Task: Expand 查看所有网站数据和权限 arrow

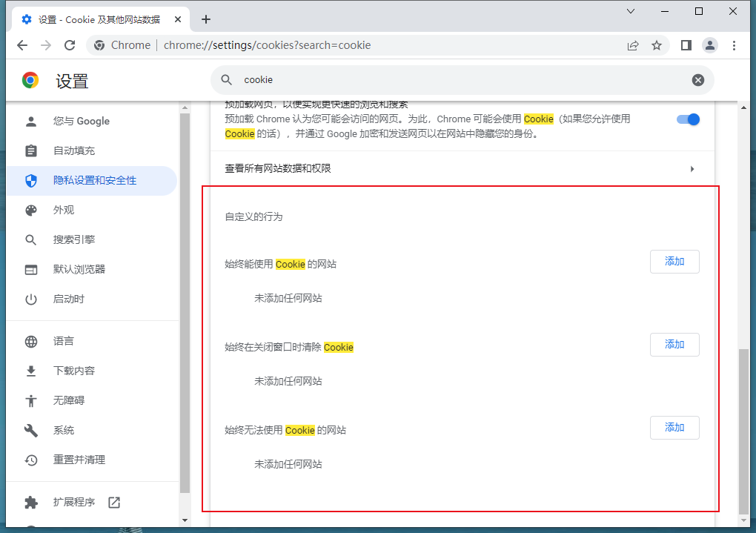Action: pyautogui.click(x=692, y=169)
